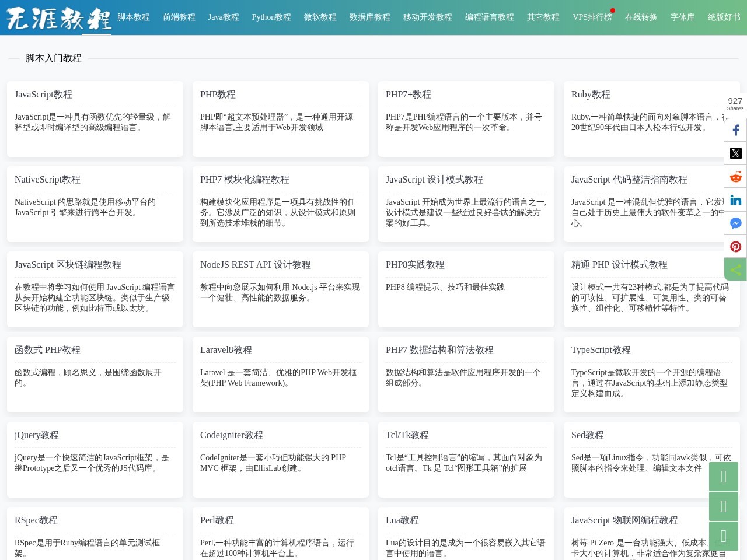Viewport: 747px width, 560px height.
Task: Share the page via X (Twitter)
Action: (735, 153)
